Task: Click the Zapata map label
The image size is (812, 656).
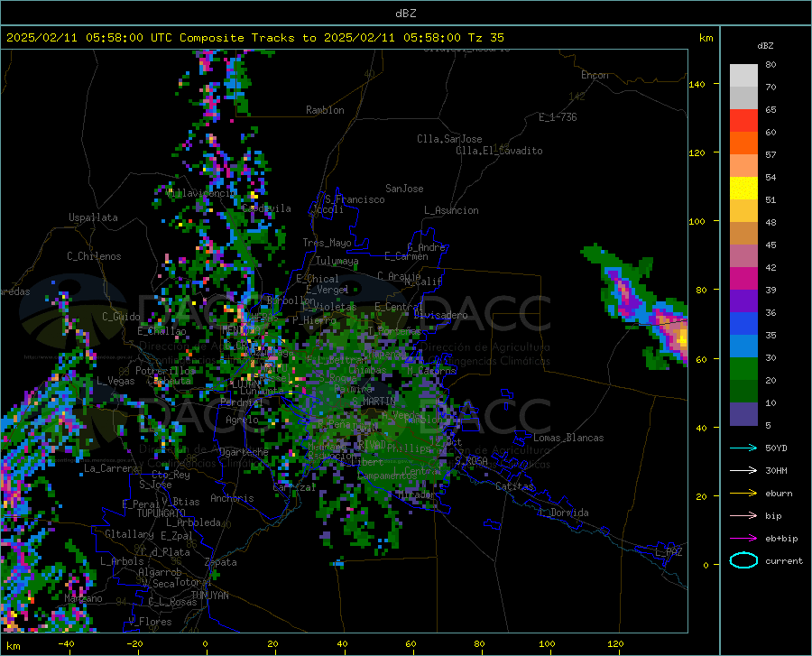Action: (x=221, y=562)
